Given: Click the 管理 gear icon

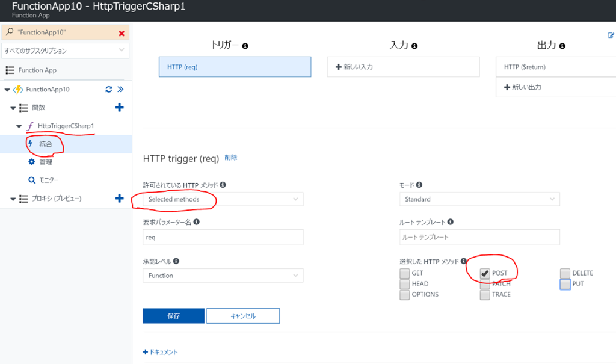Looking at the screenshot, I should tap(31, 162).
